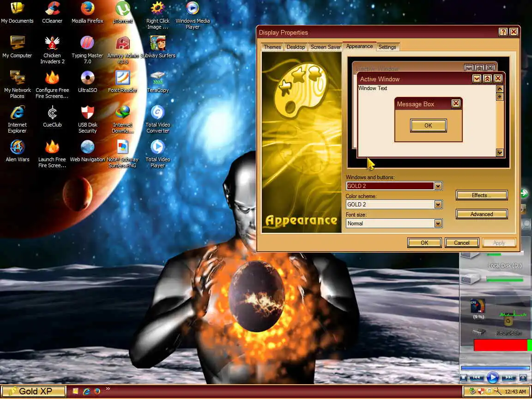Open USB Disk Security shortcut
Screen dimensions: 532x399
pos(87,119)
